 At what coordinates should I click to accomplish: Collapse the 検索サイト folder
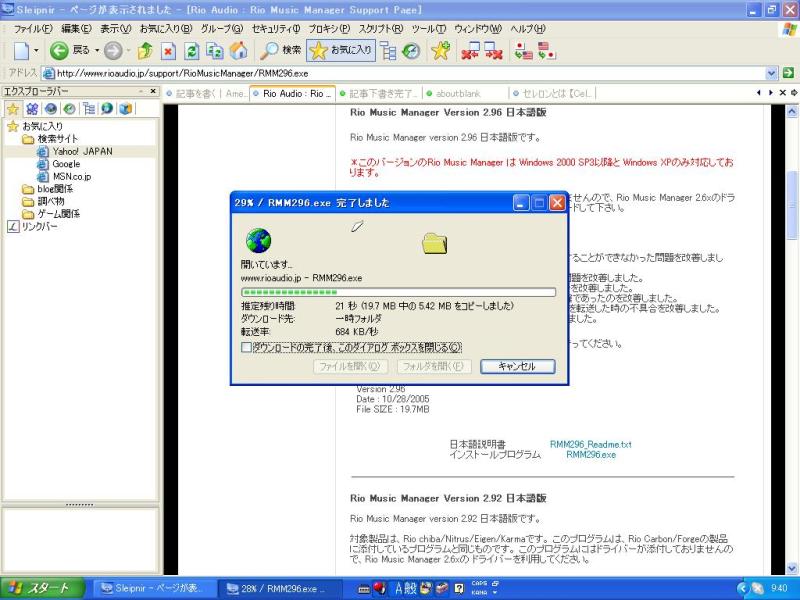pos(50,139)
